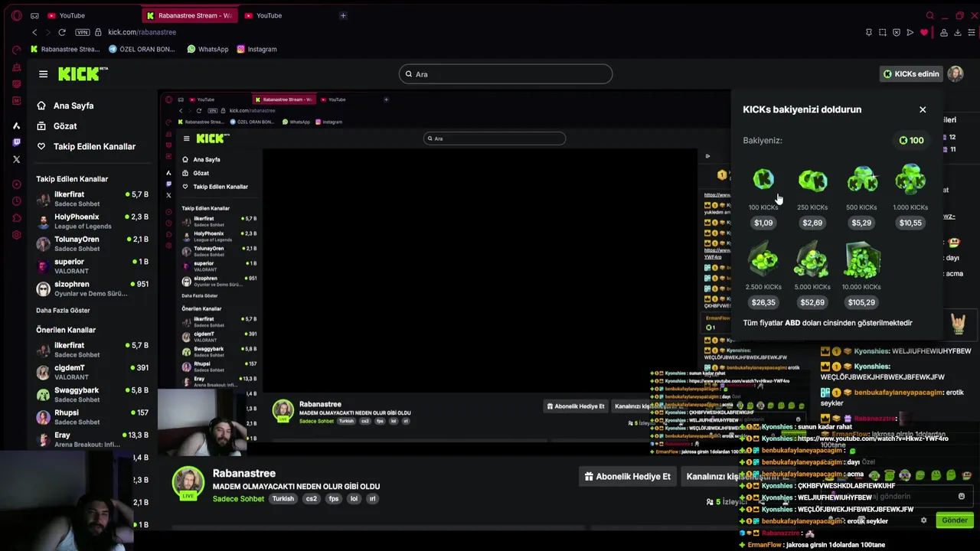Open a new browser tab
This screenshot has height=551, width=980.
pos(343,15)
